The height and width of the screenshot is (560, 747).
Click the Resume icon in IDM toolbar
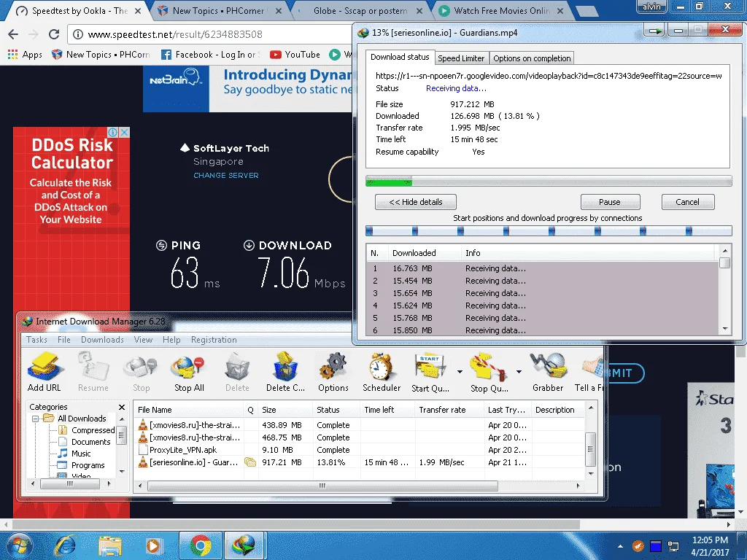point(93,371)
